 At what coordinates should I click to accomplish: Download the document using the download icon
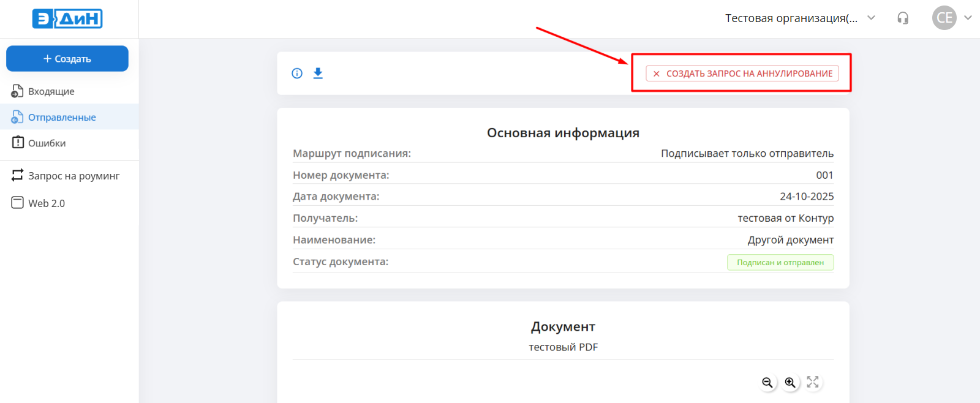[x=318, y=73]
